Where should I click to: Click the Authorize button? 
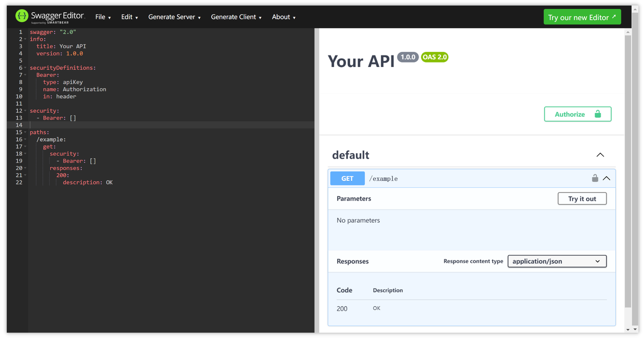[x=577, y=114]
